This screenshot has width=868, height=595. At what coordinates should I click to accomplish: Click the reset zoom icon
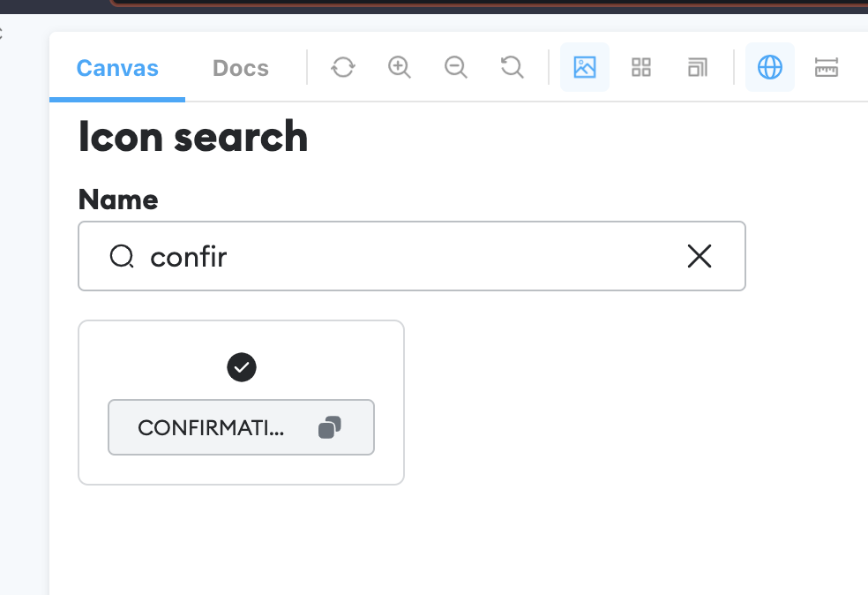(512, 67)
